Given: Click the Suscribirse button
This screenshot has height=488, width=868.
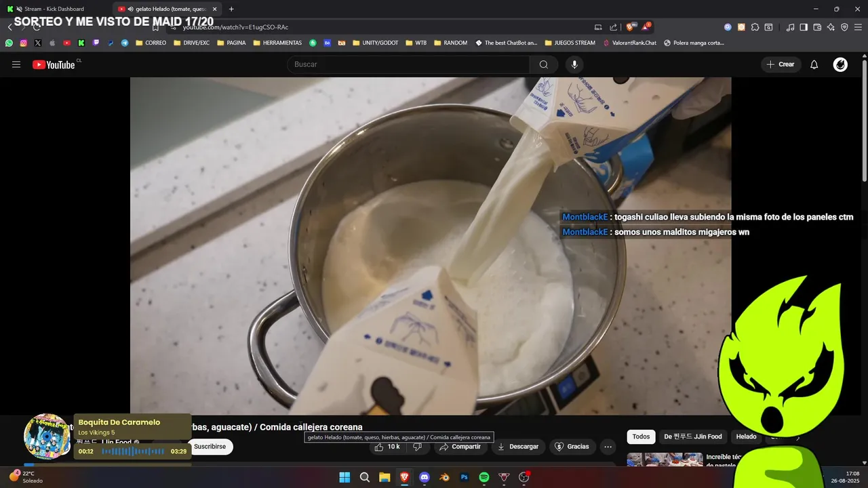Looking at the screenshot, I should coord(210,447).
